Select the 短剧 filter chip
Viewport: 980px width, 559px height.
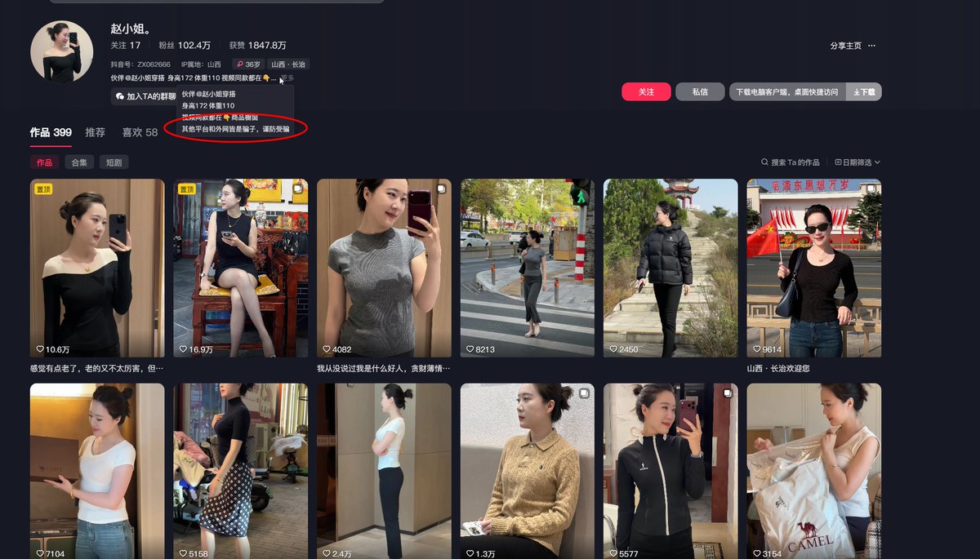click(x=114, y=162)
